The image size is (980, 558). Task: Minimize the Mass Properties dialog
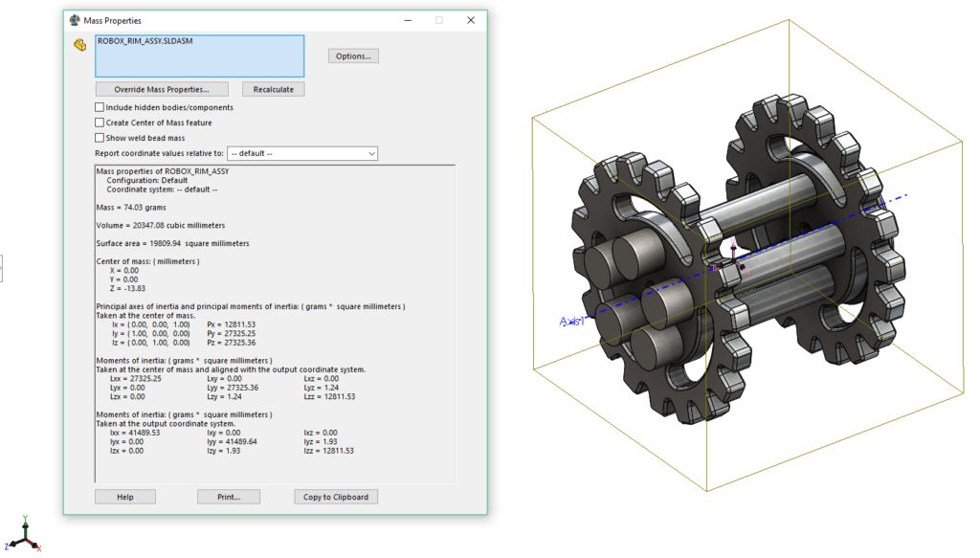[x=409, y=20]
